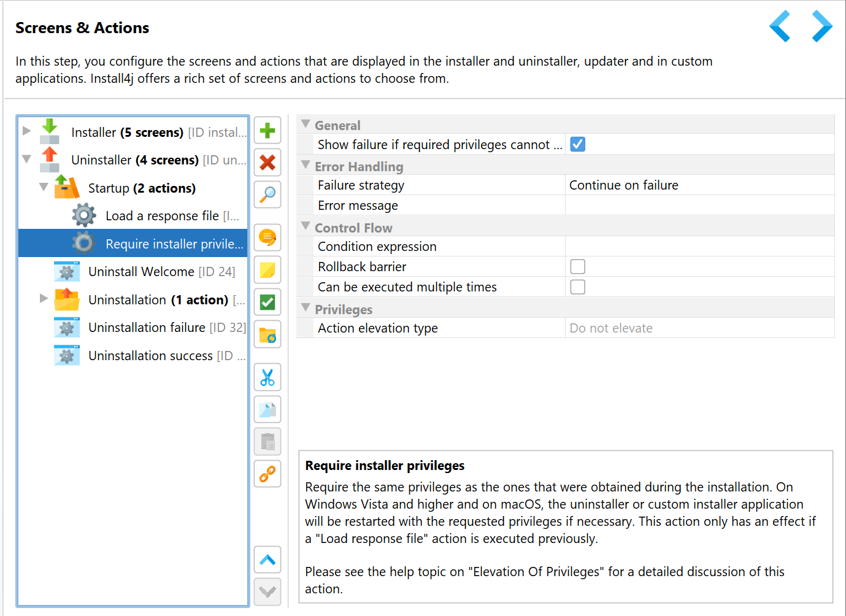Image resolution: width=846 pixels, height=616 pixels.
Task: Check Can be executed multiple times
Action: pos(577,287)
